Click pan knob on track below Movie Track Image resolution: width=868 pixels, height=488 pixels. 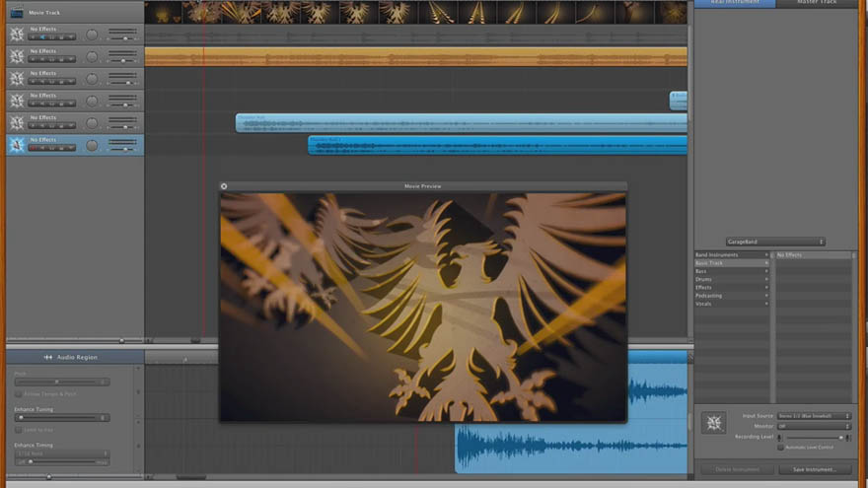coord(92,35)
